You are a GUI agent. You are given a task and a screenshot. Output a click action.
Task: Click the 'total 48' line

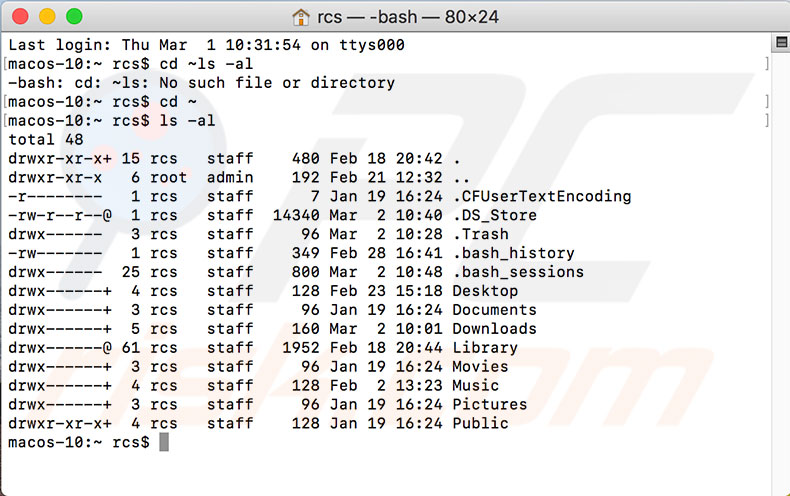click(46, 140)
